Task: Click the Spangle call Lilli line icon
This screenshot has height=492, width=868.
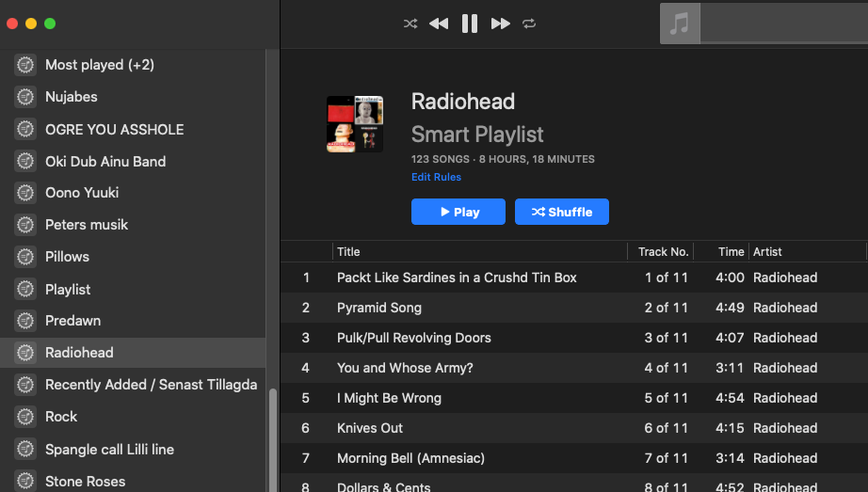Action: coord(24,449)
